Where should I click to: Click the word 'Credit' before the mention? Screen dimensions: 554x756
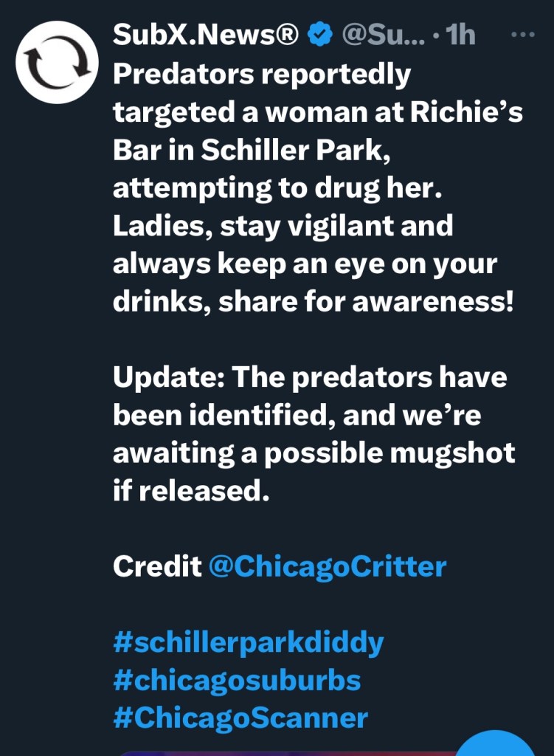[x=157, y=566]
